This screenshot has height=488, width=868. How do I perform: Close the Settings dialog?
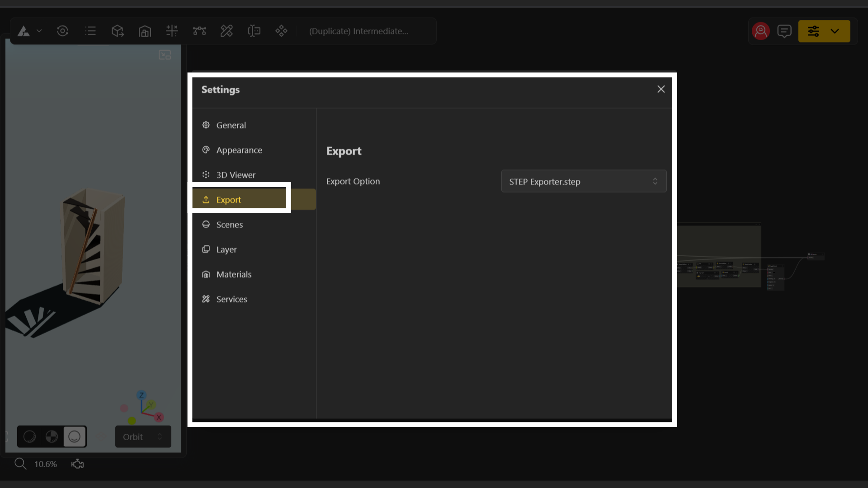(661, 89)
